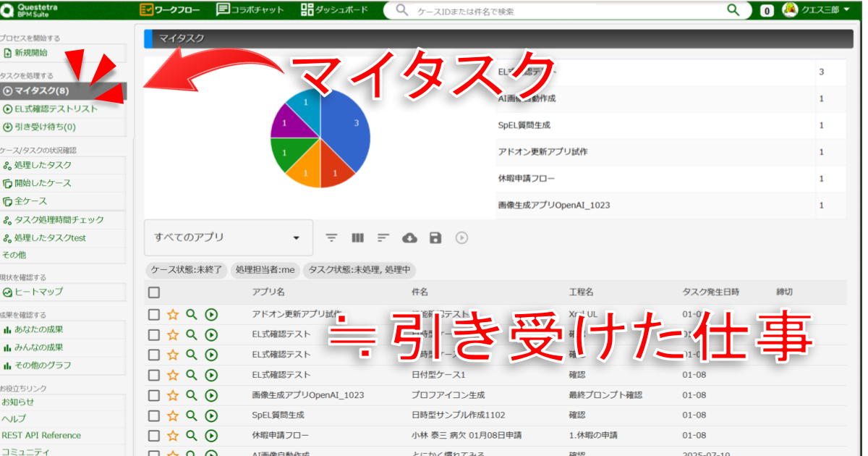Screen dimensions: 868x456
Task: Process the 休暇申請フロー task
Action: pos(211,436)
